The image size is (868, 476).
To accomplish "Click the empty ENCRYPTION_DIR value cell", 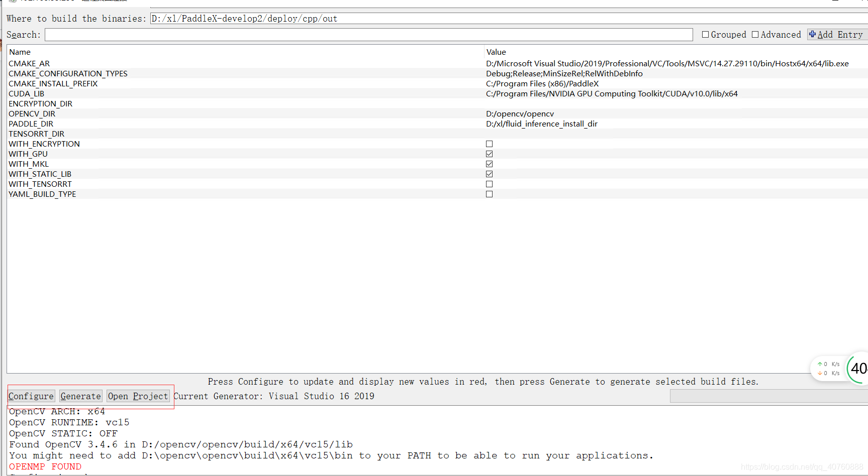I will 676,104.
